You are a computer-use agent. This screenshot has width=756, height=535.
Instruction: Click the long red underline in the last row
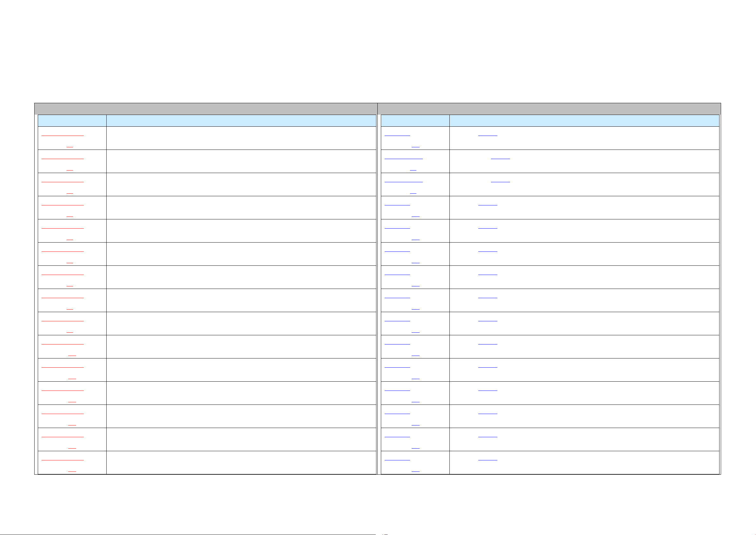[63, 460]
